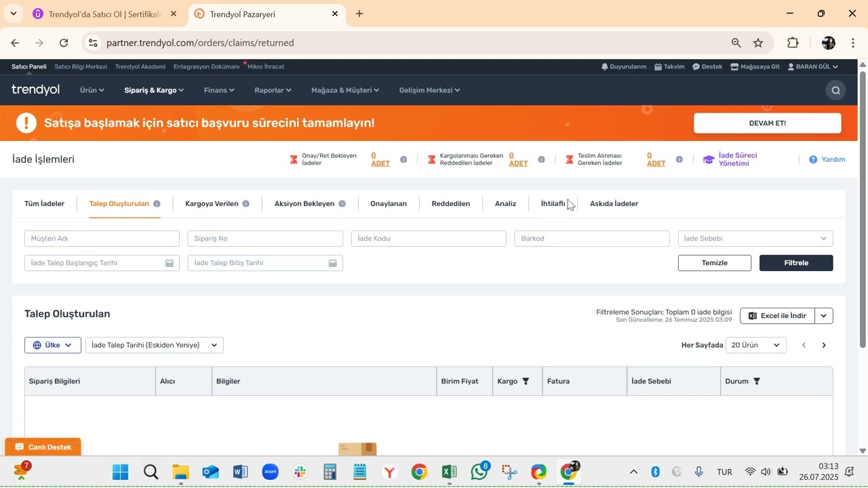
Task: Open calendar icon in İade Talep Başlangıç Tarihi
Action: 170,263
